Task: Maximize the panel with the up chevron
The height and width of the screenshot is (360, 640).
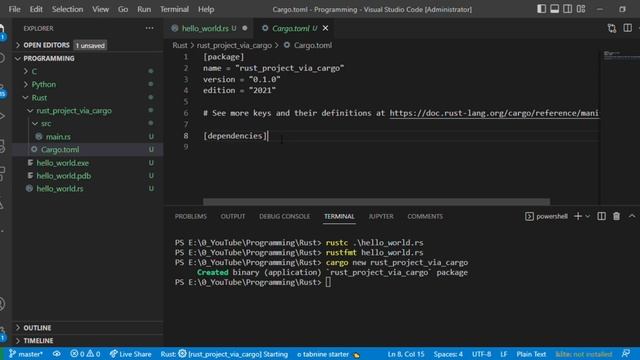Action: point(632,216)
